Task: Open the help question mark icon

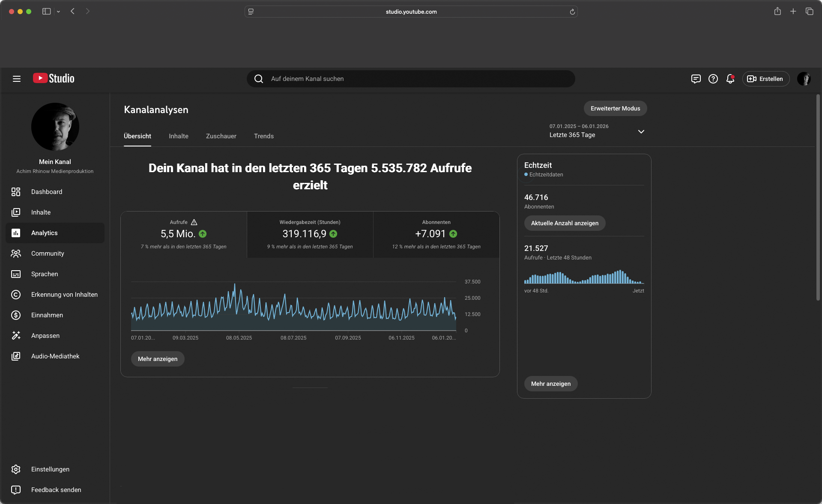Action: (713, 79)
